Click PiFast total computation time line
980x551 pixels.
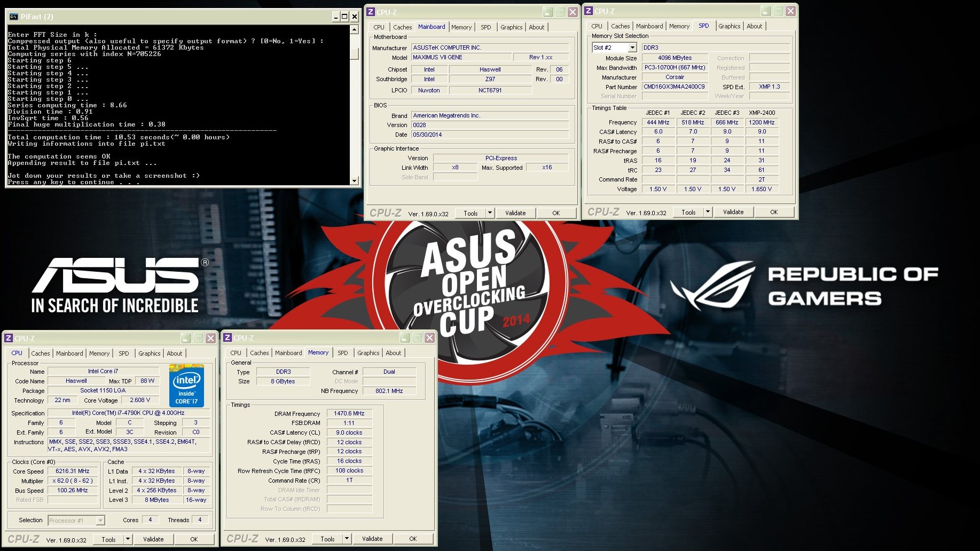[119, 137]
